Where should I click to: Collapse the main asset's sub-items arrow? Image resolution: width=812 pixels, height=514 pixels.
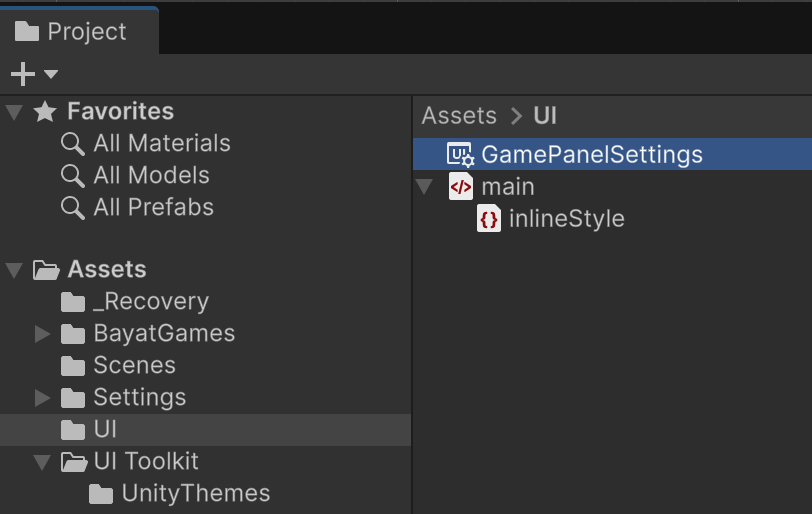[425, 187]
